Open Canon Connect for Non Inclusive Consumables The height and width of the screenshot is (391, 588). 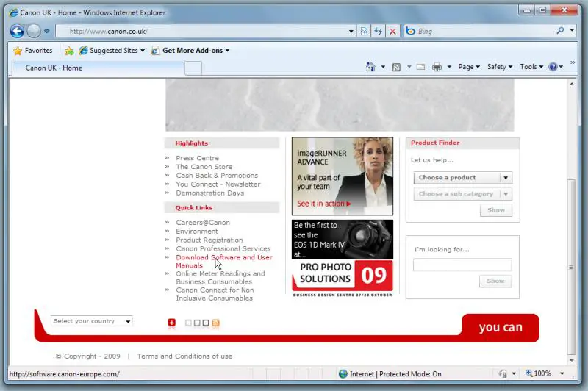[x=215, y=294]
